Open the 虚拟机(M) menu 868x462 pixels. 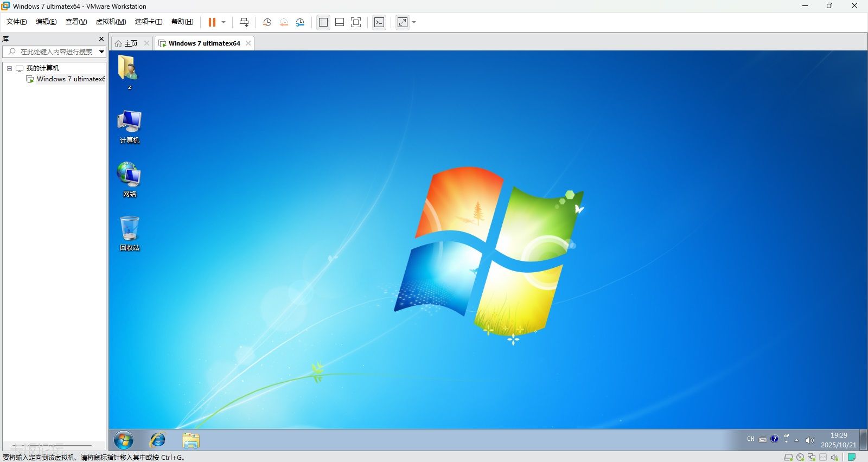[111, 22]
